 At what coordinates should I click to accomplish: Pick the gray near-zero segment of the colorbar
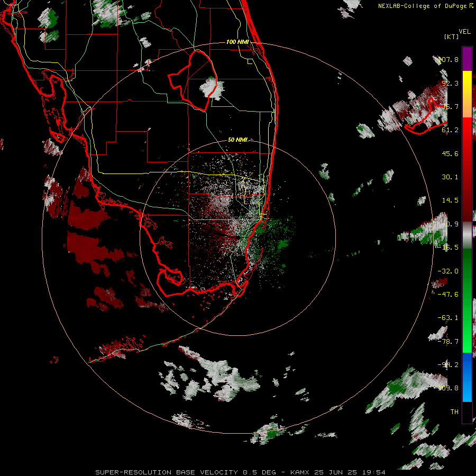(467, 235)
